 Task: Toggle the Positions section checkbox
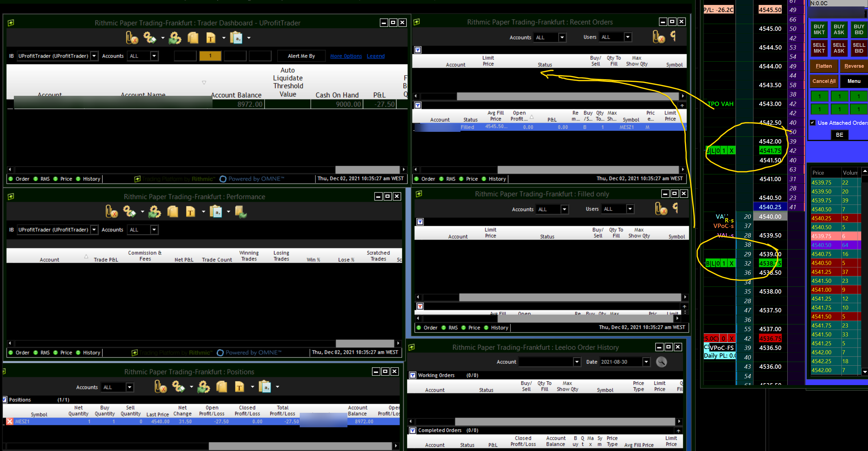[x=5, y=400]
